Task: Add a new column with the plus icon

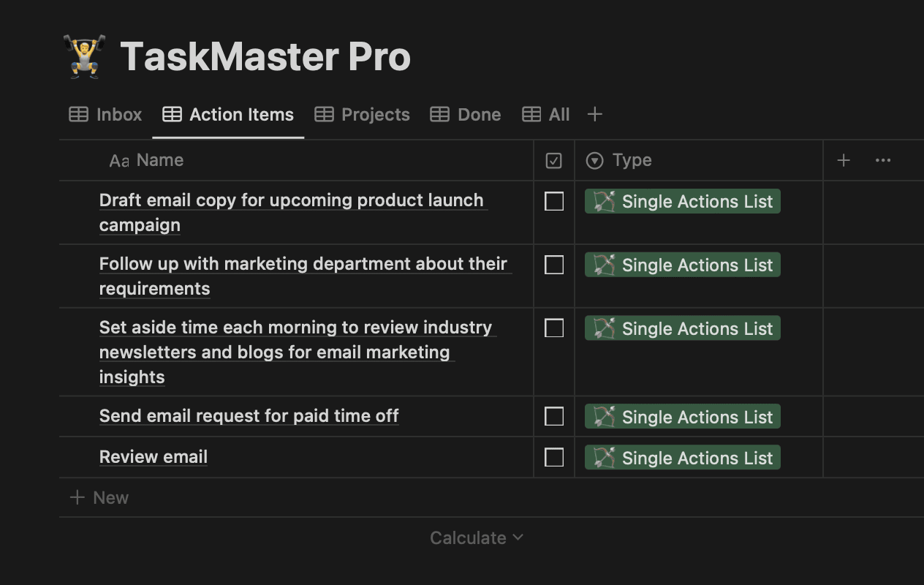Action: (844, 160)
